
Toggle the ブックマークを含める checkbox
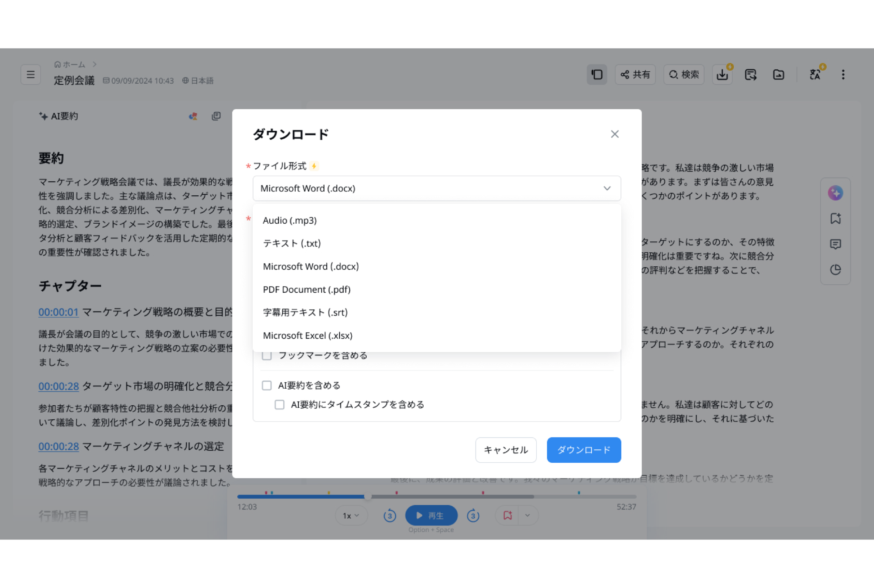pos(267,355)
